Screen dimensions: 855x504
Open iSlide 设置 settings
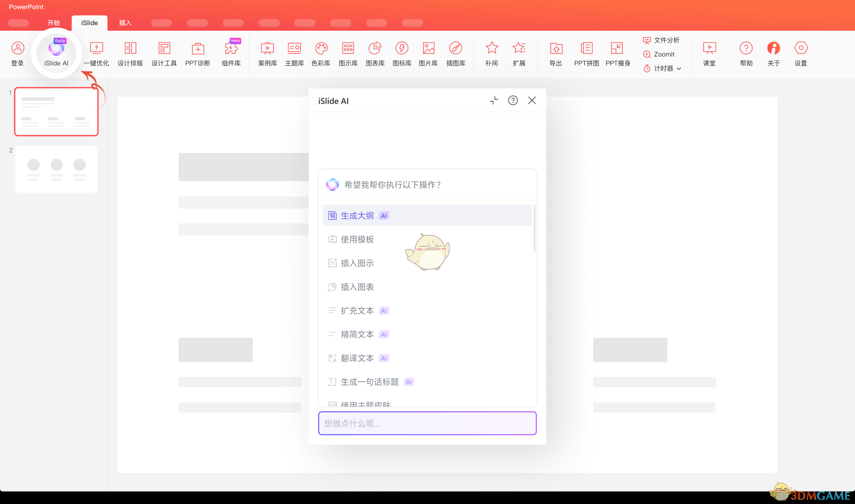point(801,53)
